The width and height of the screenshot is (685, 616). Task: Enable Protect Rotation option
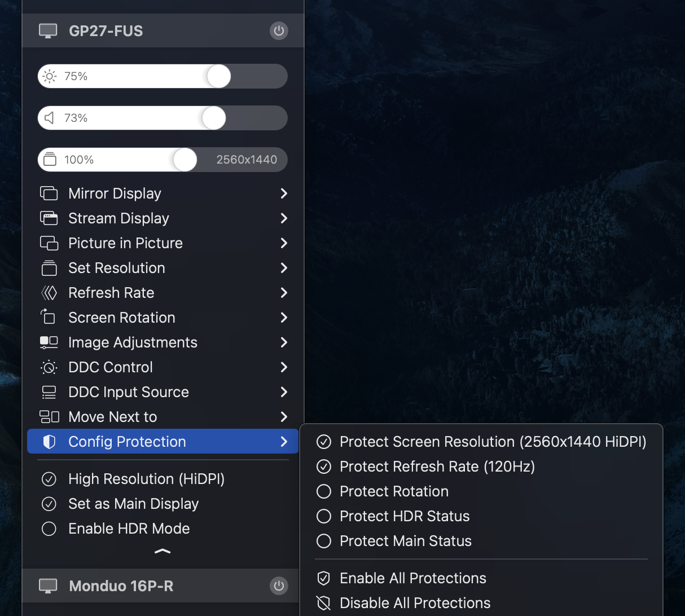point(323,491)
